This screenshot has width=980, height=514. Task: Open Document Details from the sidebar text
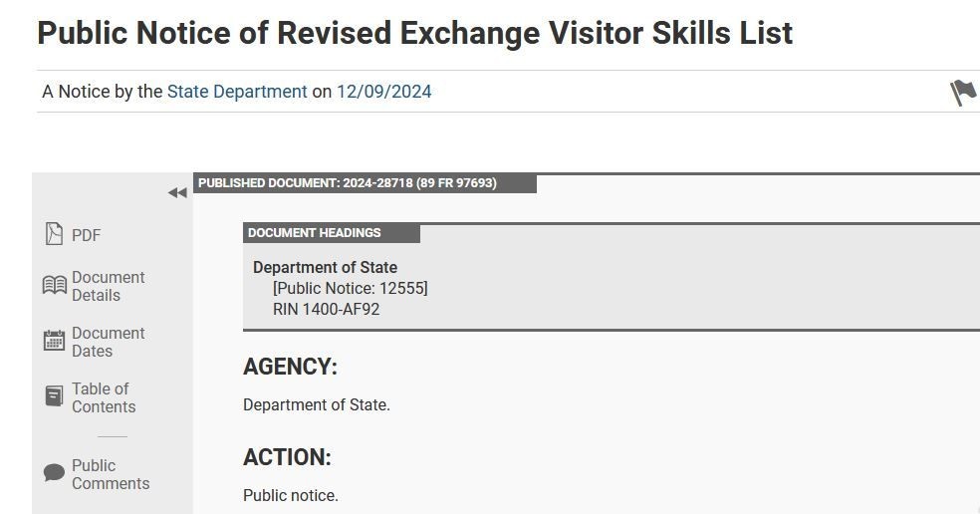point(108,286)
